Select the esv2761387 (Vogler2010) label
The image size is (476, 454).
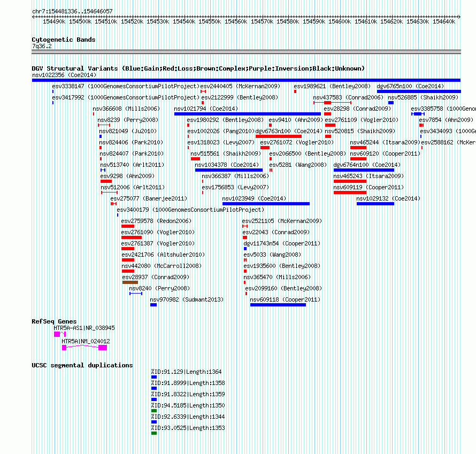click(158, 243)
